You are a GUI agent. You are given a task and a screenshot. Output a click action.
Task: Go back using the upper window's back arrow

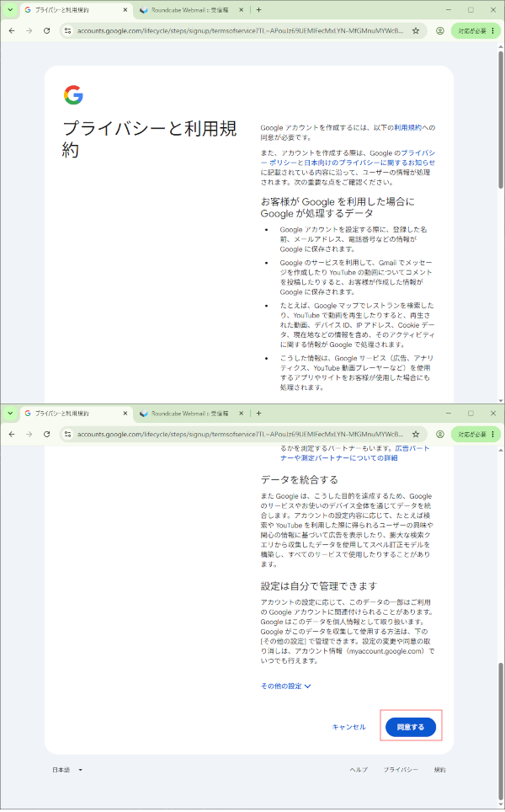click(12, 31)
